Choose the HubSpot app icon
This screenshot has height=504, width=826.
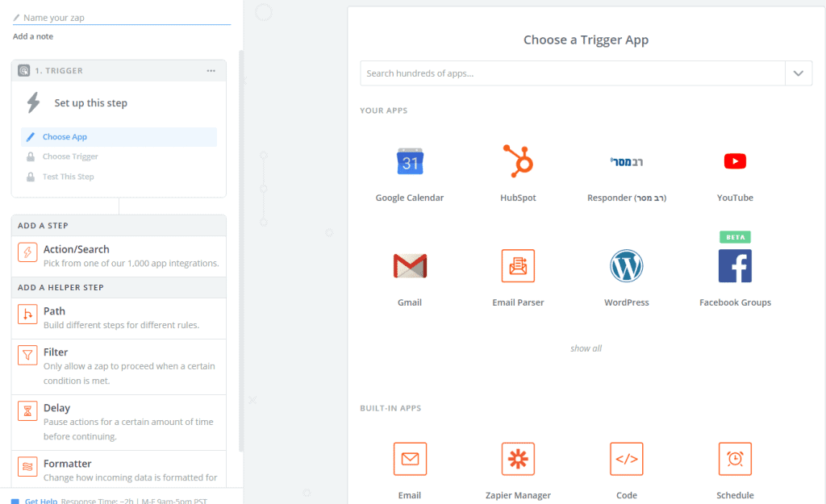519,160
